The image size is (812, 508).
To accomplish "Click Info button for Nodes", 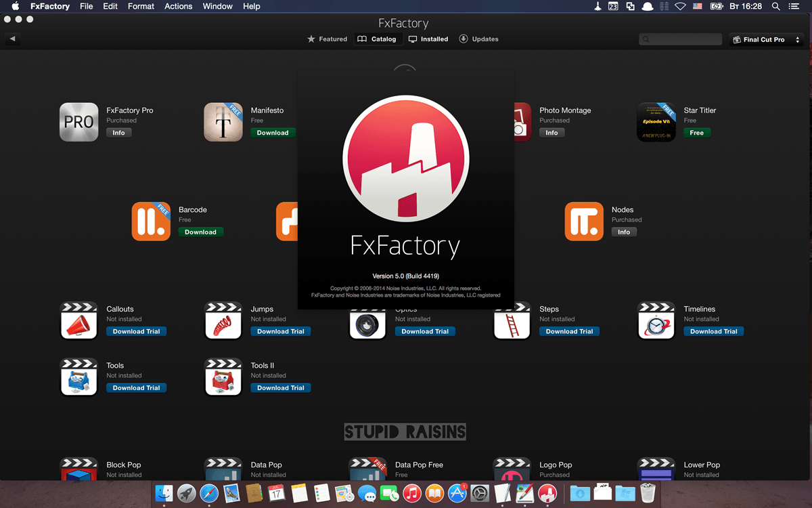I will (x=624, y=232).
